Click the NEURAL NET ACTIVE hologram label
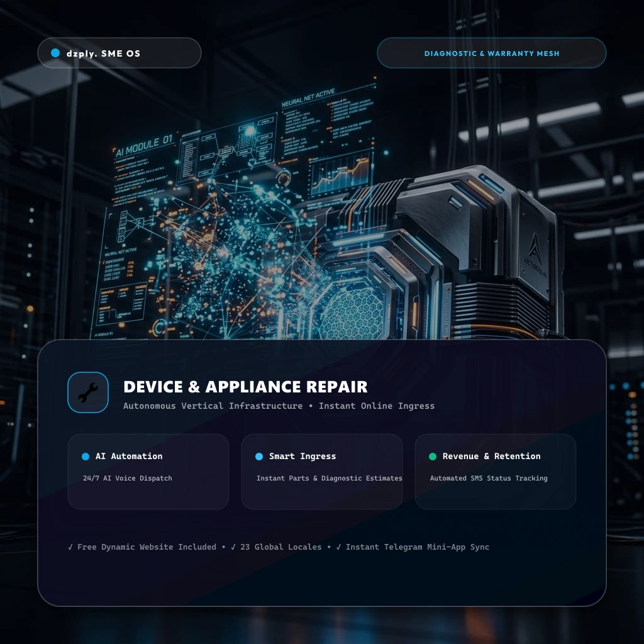The image size is (644, 644). click(308, 97)
